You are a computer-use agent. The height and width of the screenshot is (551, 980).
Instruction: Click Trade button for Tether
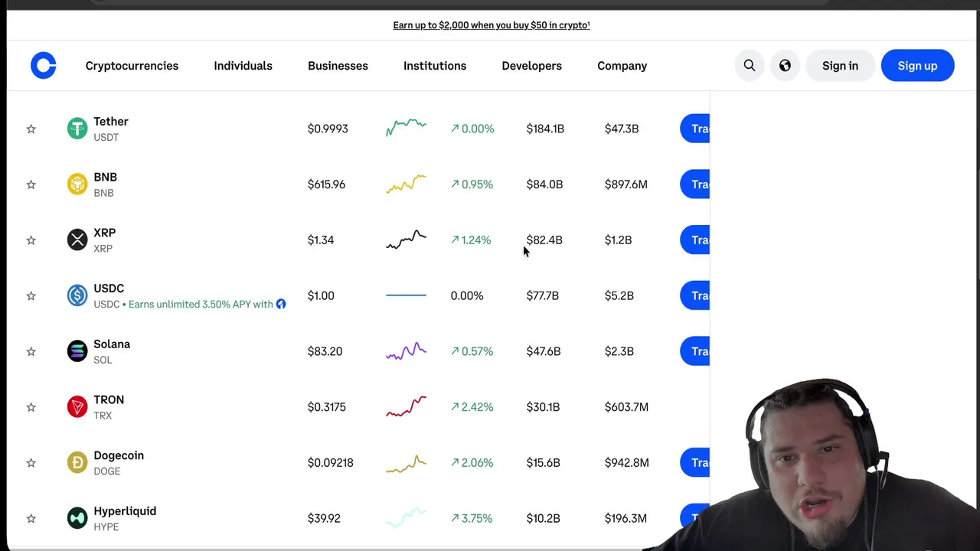click(695, 129)
